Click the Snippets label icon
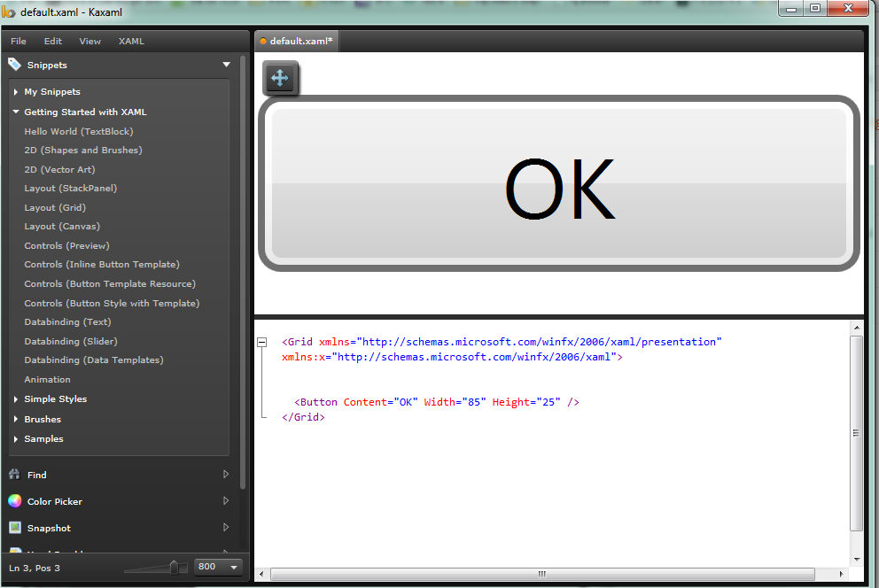 [x=14, y=64]
